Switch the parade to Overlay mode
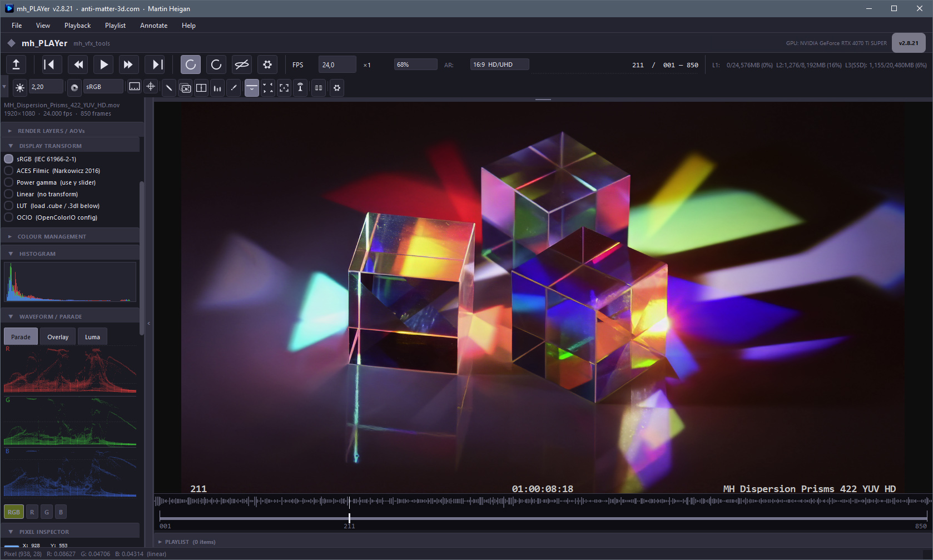 tap(58, 336)
